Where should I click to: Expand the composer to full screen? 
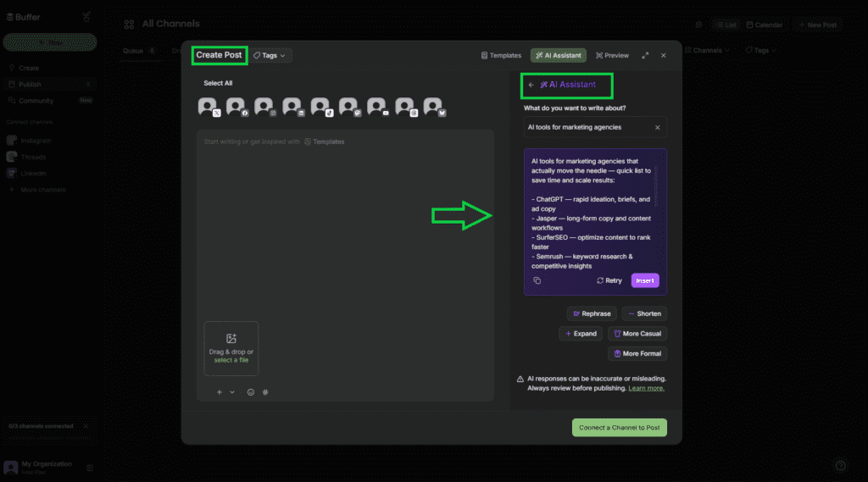coord(645,55)
